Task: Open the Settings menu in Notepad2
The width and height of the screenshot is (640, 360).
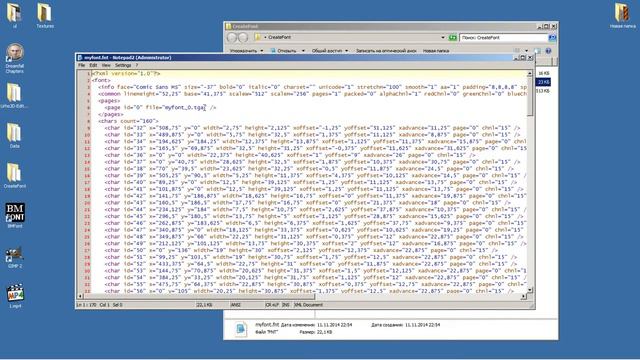Action: click(123, 65)
